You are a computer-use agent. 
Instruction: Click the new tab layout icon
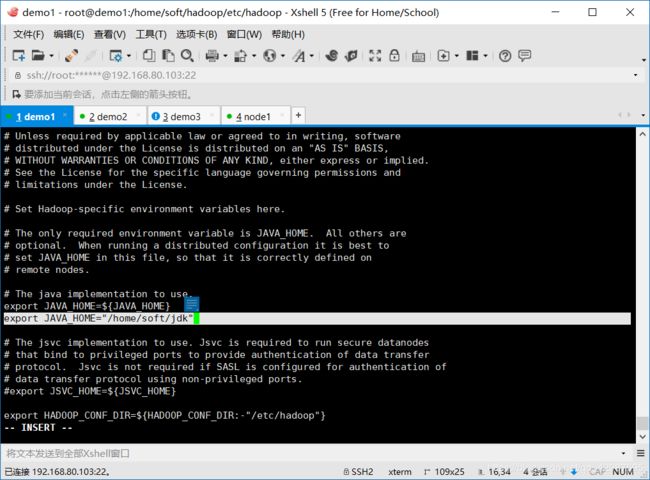tap(443, 56)
